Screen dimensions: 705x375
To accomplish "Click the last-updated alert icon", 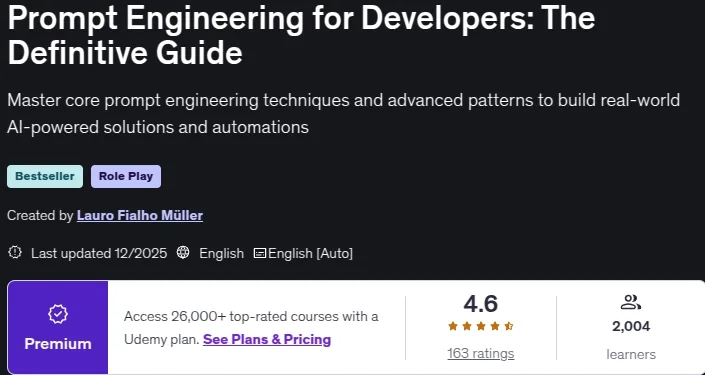I will pyautogui.click(x=15, y=252).
